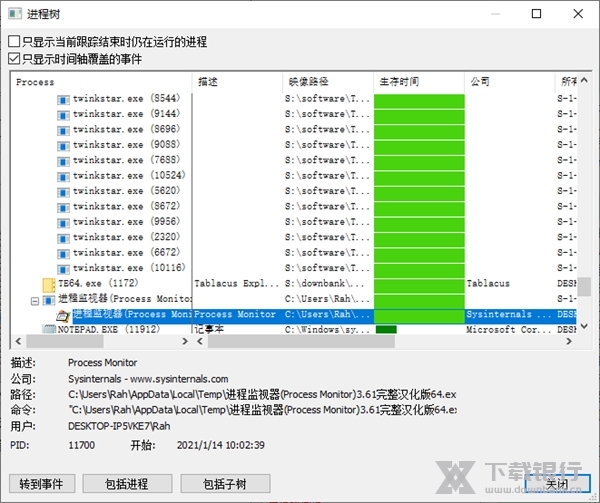
Task: Click the icon of twinkstar.exe (5620)
Action: [63, 192]
